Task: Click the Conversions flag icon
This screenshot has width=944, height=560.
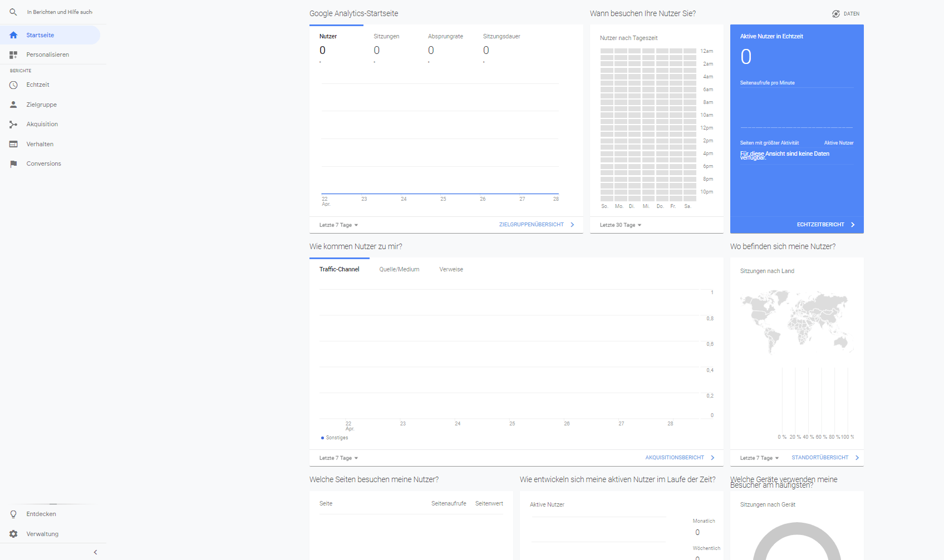Action: tap(13, 164)
